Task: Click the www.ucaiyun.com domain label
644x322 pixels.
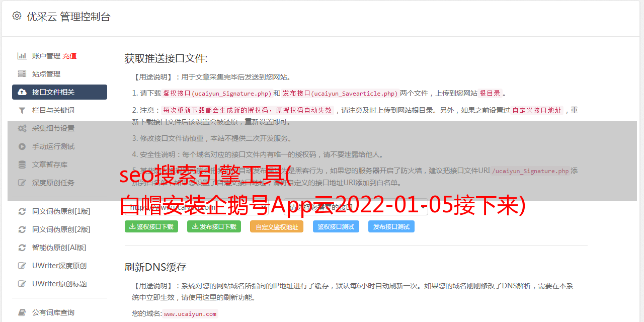Action: [190, 314]
